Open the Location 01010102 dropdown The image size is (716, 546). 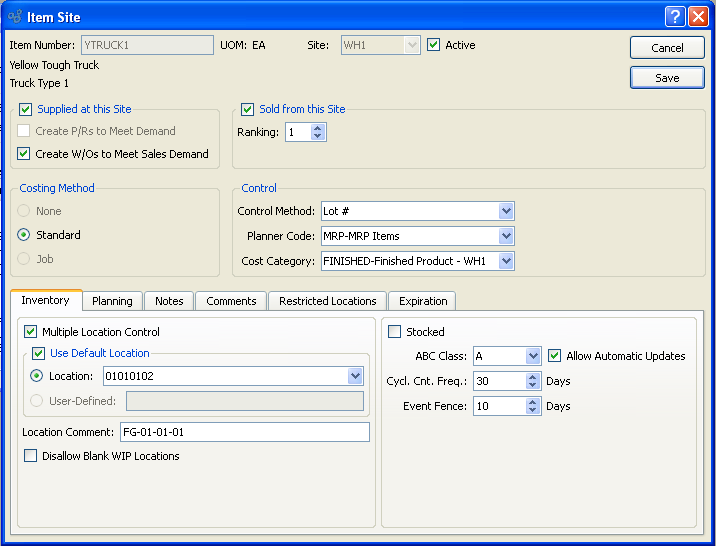[355, 376]
